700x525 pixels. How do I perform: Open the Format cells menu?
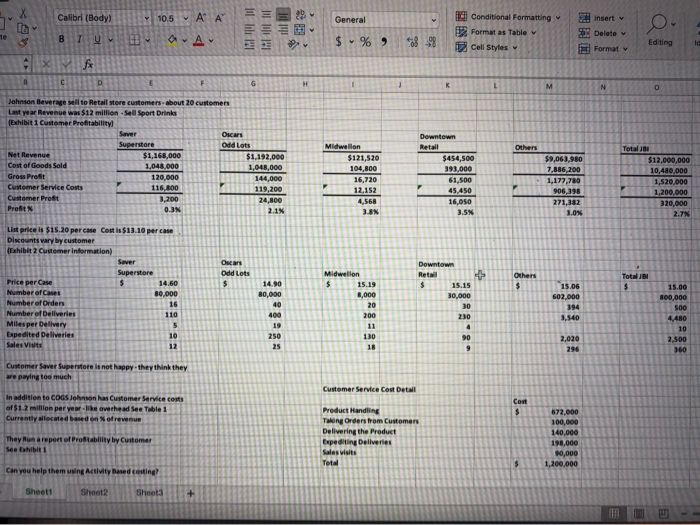603,48
